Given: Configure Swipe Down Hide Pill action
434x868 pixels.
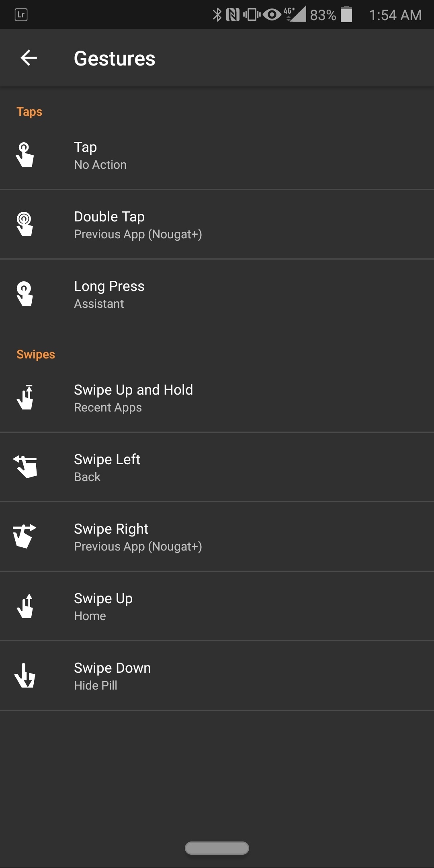Looking at the screenshot, I should point(217,676).
